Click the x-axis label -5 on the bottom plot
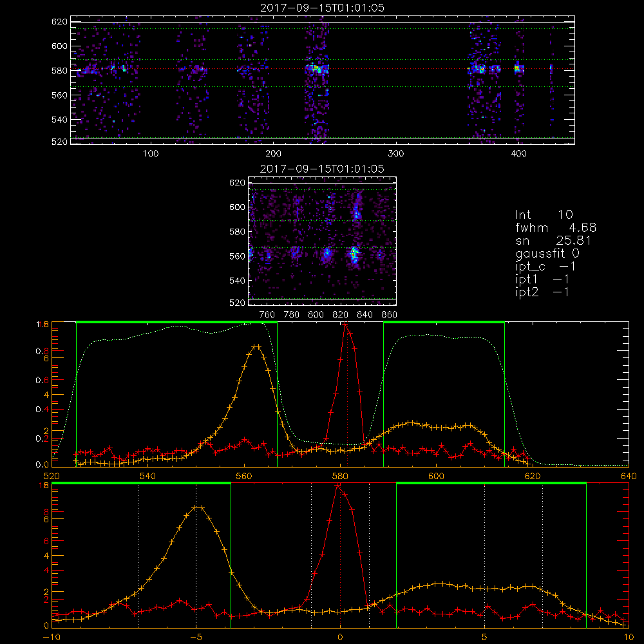 point(196,637)
